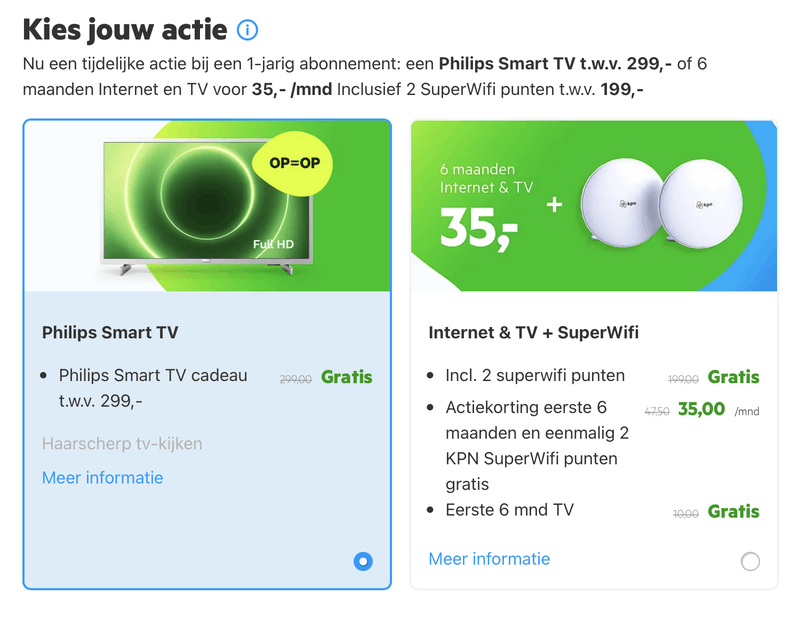
Task: Click the 35,00 /mnd discounted price
Action: pos(702,409)
